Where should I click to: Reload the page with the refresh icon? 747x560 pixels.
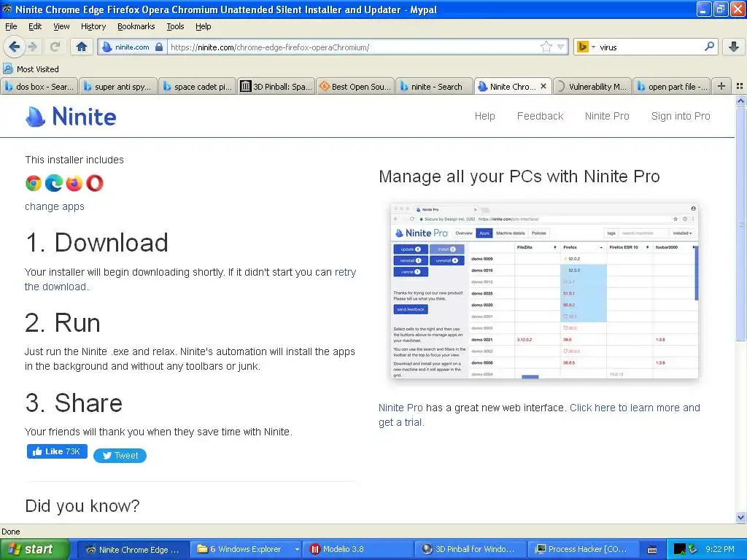(x=55, y=47)
